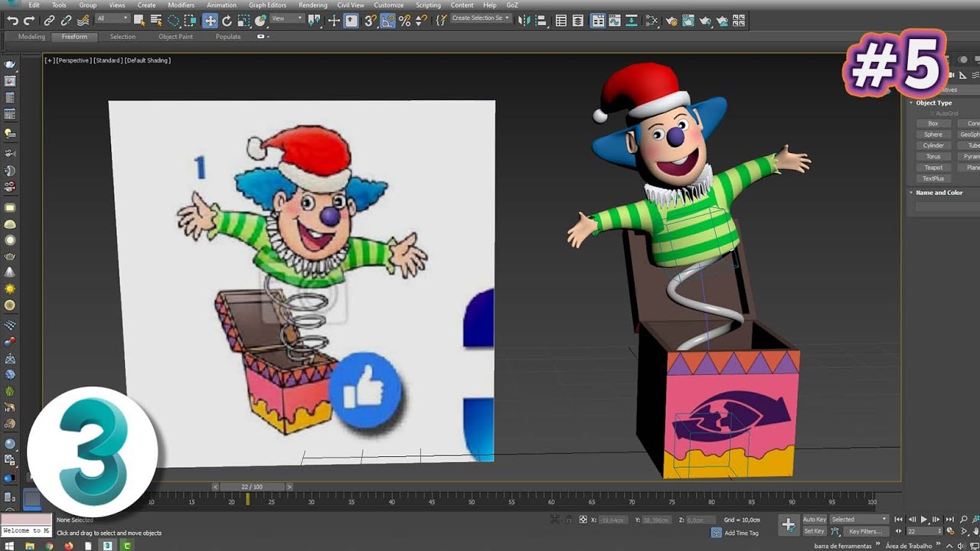
Task: Open the Schematic View icon
Action: pyautogui.click(x=632, y=21)
